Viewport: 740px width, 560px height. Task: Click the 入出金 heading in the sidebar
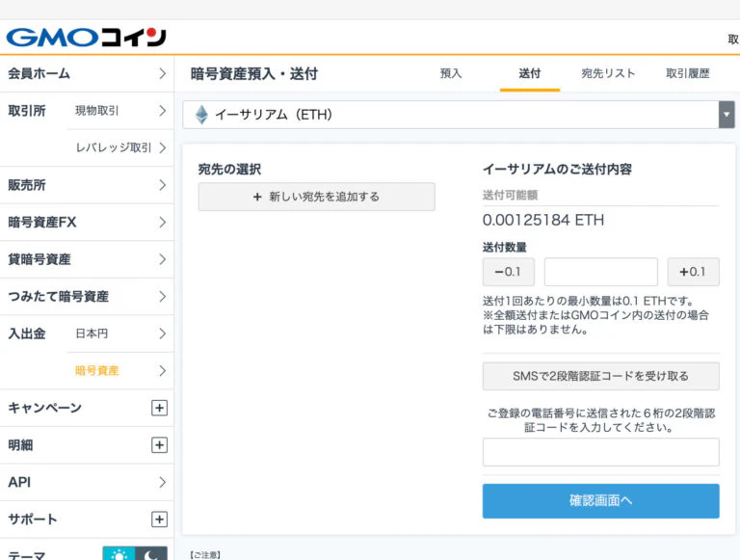click(x=27, y=333)
